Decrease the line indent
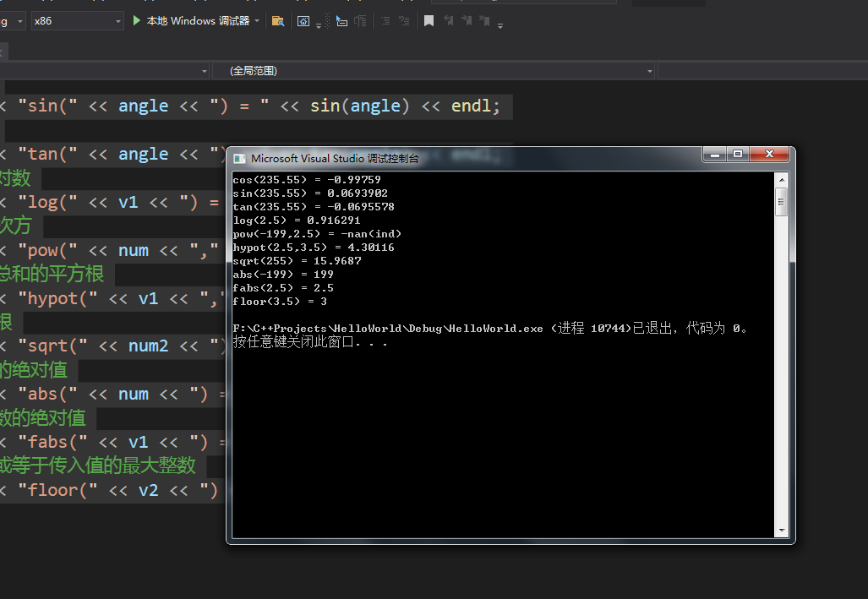Screen dimensions: 868x599 386,20
